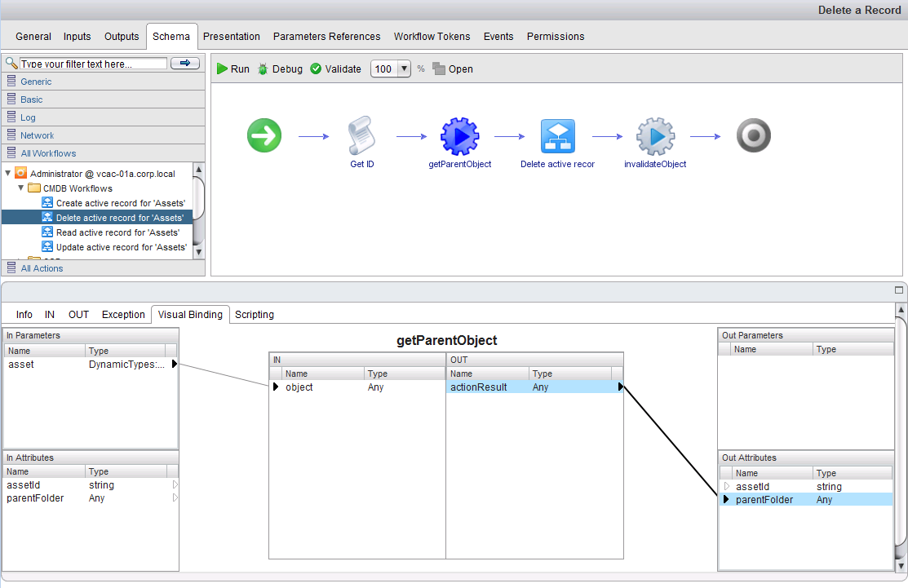The width and height of the screenshot is (908, 588).
Task: Switch to the Outputs tab
Action: coord(122,37)
